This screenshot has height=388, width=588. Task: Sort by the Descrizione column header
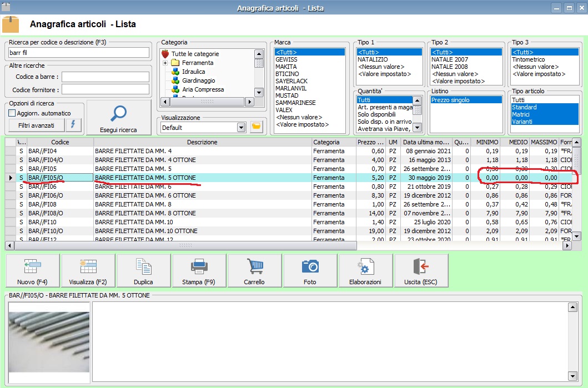202,142
